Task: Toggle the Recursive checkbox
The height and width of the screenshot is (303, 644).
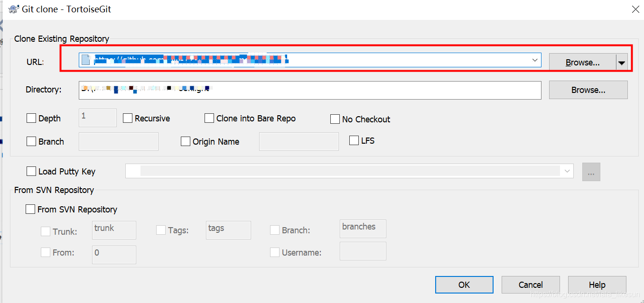Action: (128, 119)
